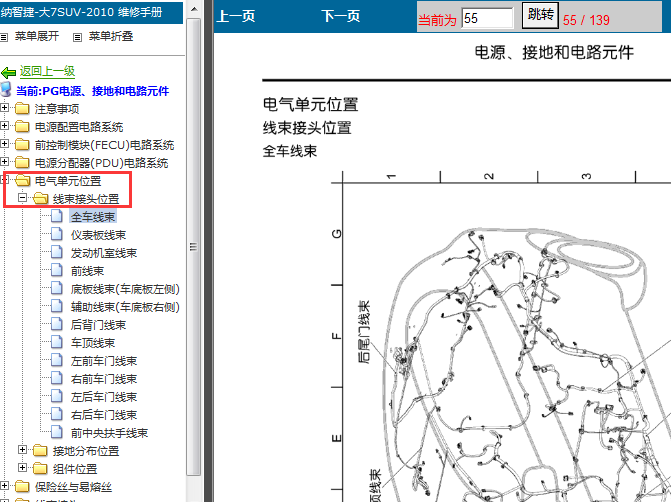Go to next page with 下一页

341,16
